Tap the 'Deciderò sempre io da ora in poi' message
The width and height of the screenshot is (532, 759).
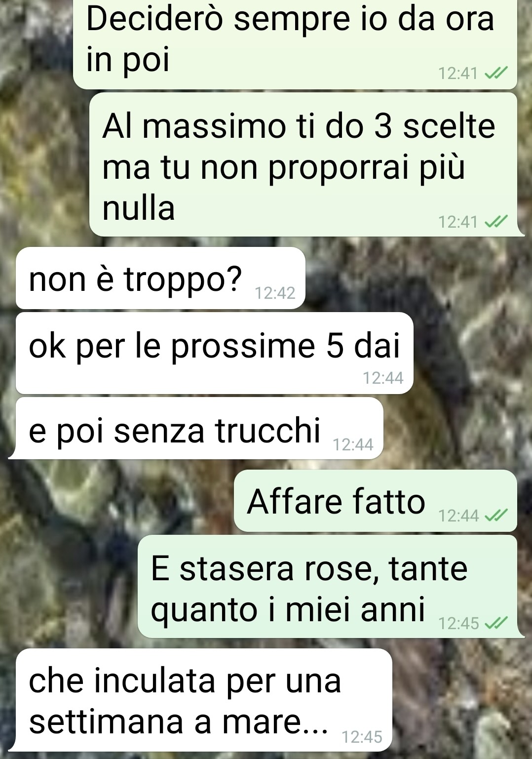pos(295,44)
